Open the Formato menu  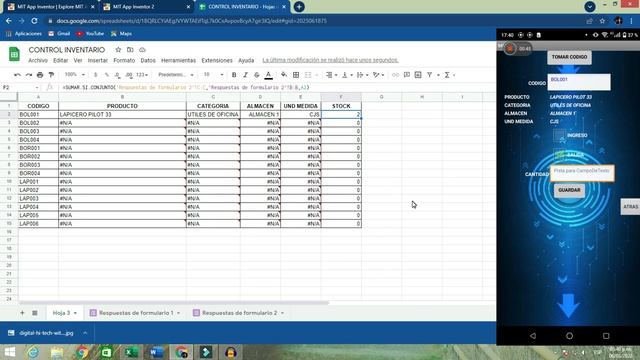pos(124,60)
